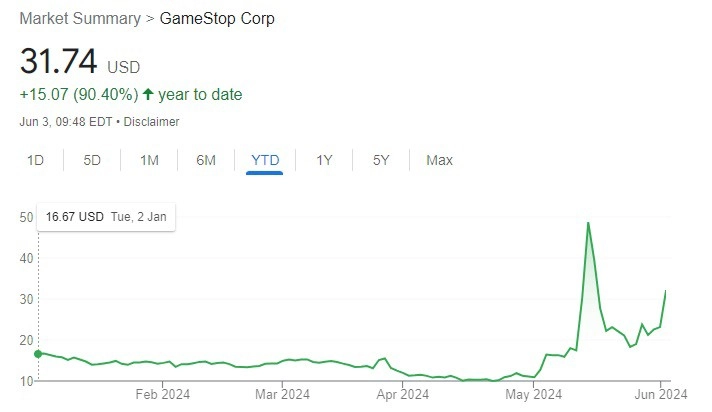Click the Apr 2024 axis label
Screen dimensions: 712x412
402,394
